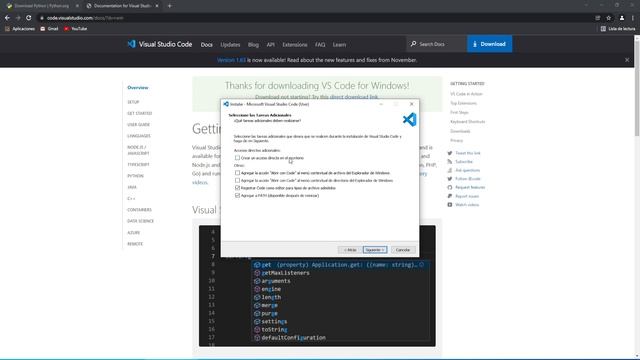Open the CONTAINERS docs section
Screen dimensions: 640x360
coord(139,210)
